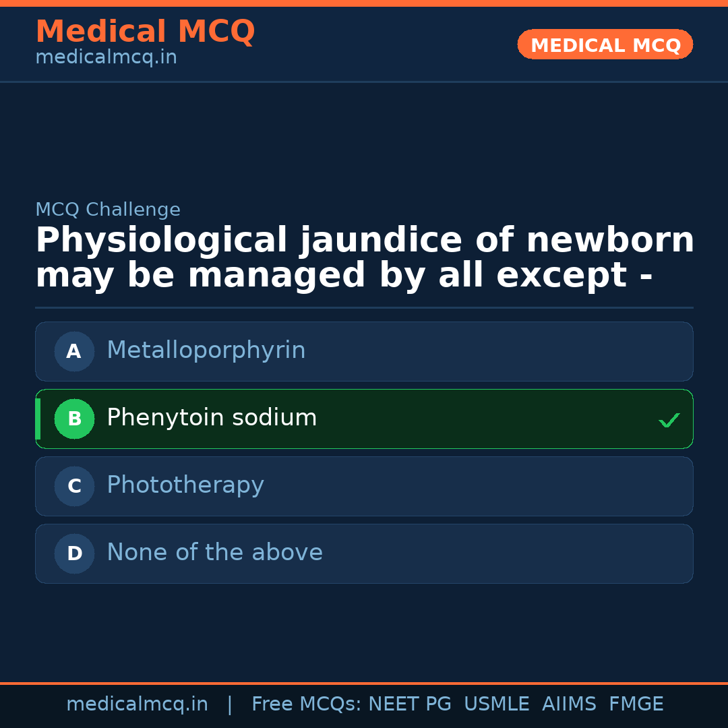Click the divider line under the question
728x728 pixels.
[x=364, y=307]
